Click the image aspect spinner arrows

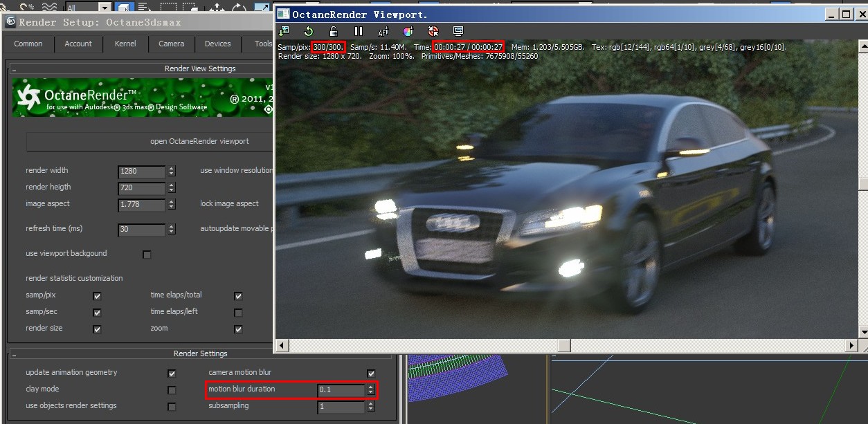coord(172,205)
